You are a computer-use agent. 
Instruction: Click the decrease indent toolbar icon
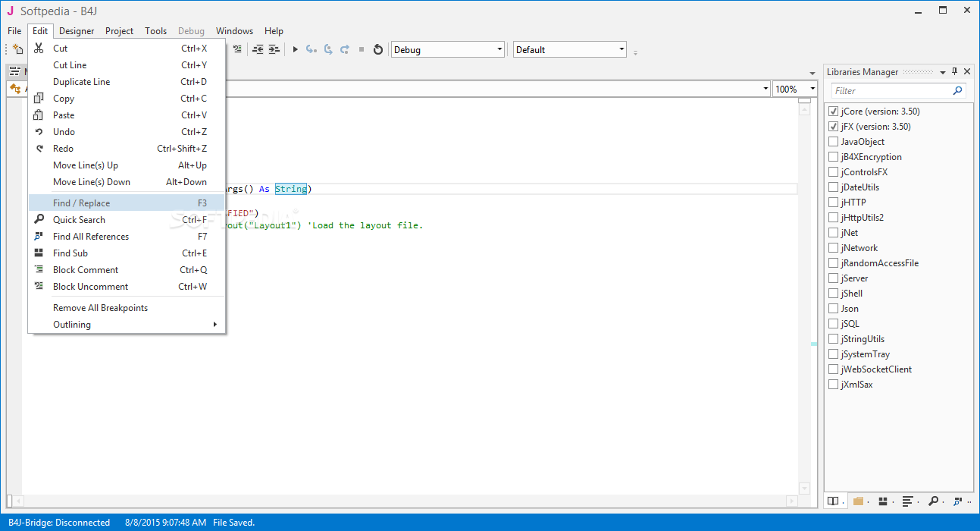(x=258, y=49)
